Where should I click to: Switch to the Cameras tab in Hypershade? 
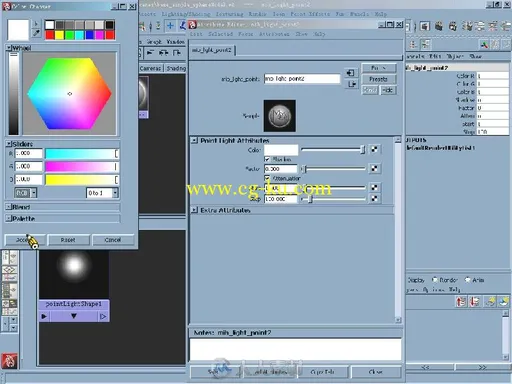[x=151, y=68]
